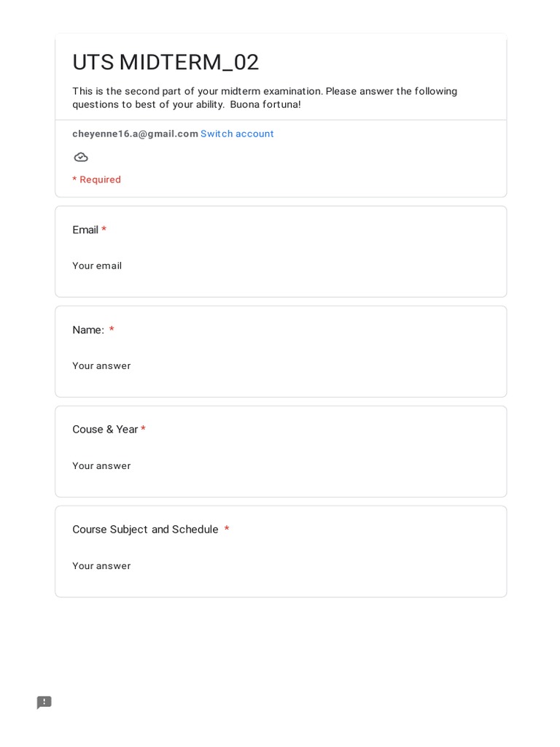Select the Couse & Year answer field
Viewport: 560px width, 747px height.
tap(101, 465)
